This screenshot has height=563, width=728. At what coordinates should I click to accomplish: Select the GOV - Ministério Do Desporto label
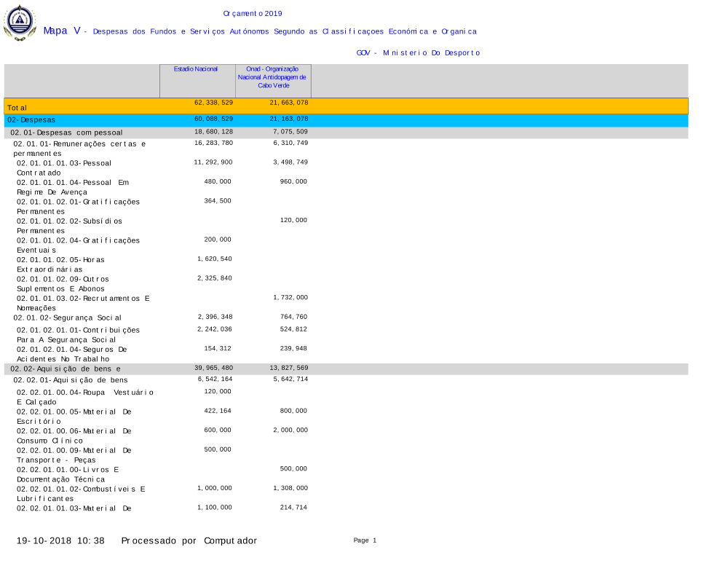click(417, 53)
